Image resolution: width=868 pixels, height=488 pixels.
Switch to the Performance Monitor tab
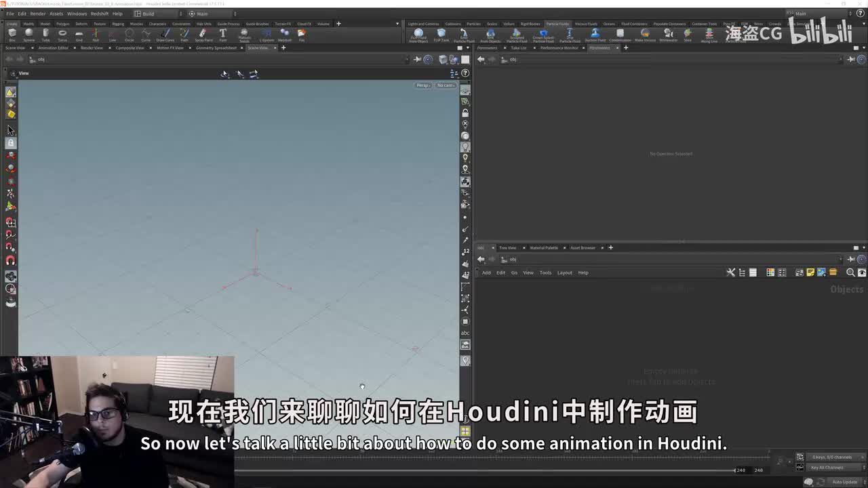click(559, 48)
